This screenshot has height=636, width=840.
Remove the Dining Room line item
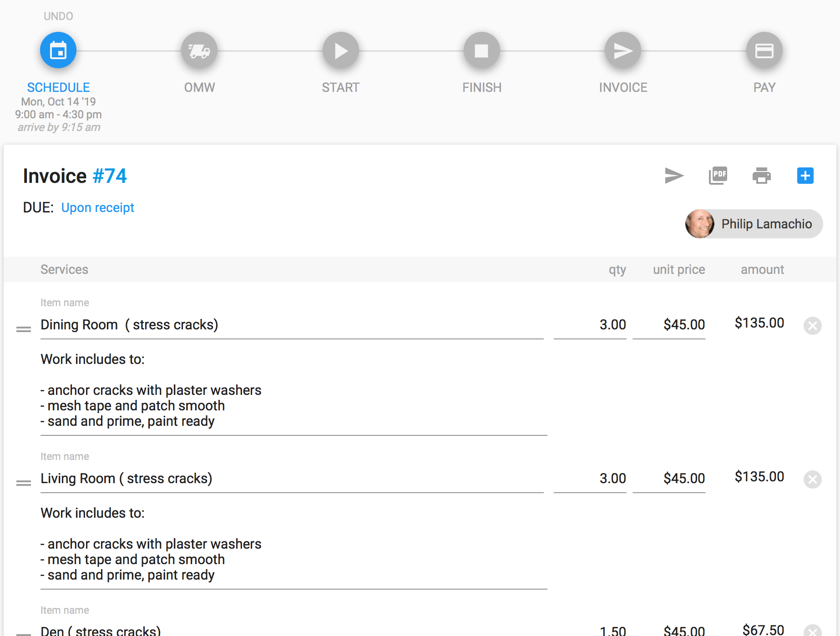click(812, 325)
